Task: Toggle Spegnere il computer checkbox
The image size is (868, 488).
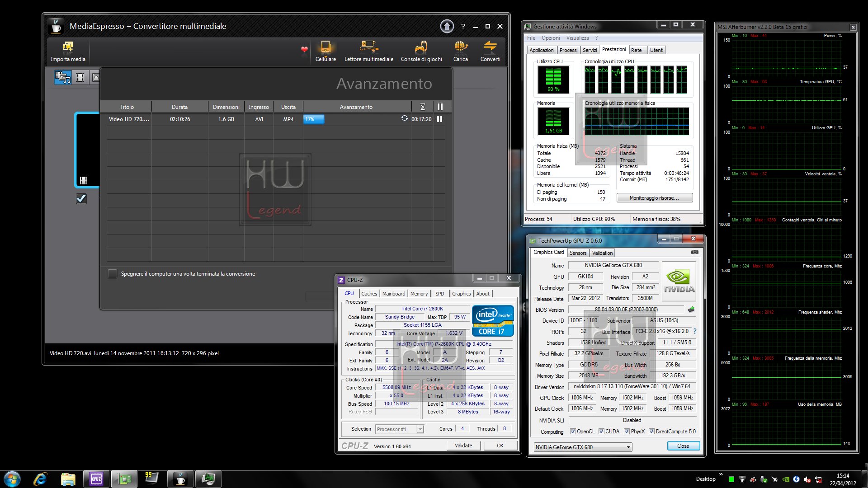Action: point(113,274)
